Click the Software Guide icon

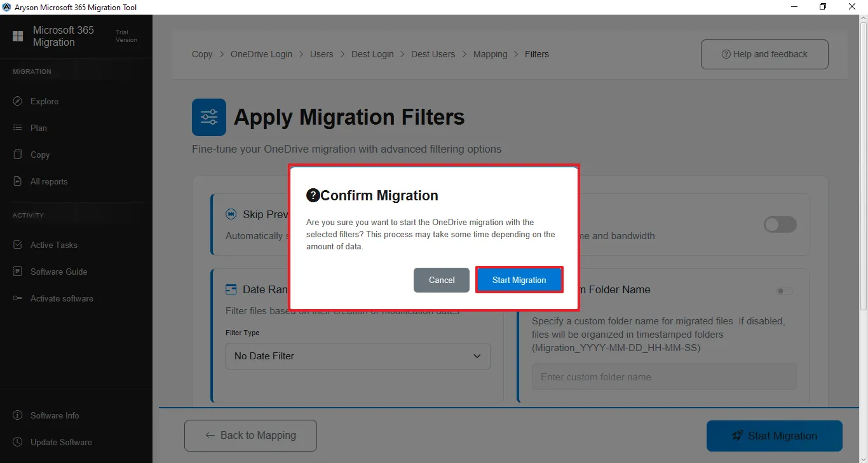tap(18, 272)
